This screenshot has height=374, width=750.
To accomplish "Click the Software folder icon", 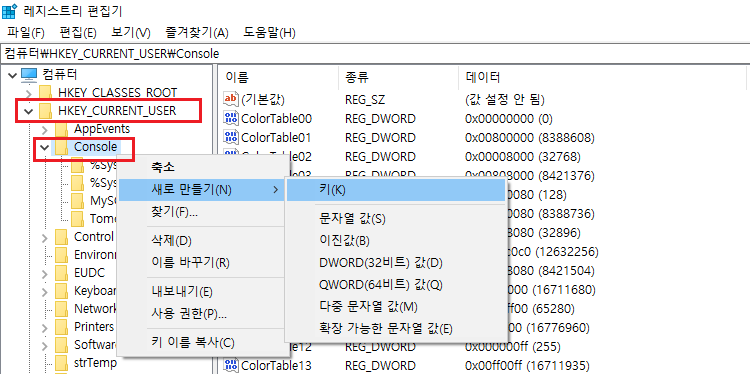I will click(x=62, y=346).
